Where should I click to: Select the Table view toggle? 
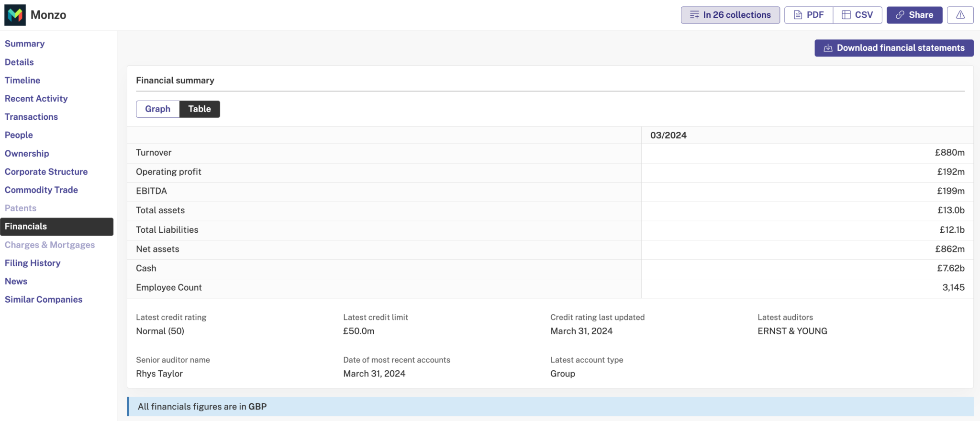(200, 109)
